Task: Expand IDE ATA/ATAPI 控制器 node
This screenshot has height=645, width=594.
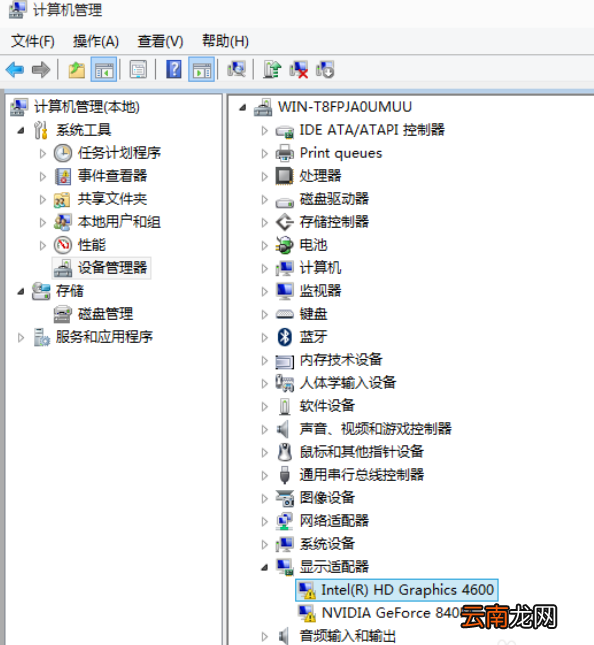Action: [264, 130]
